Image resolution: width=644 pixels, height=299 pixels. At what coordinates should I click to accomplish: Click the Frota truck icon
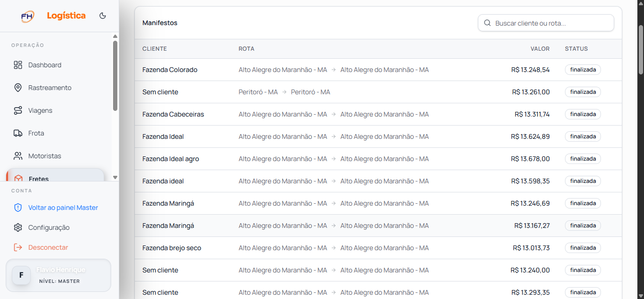pos(18,133)
